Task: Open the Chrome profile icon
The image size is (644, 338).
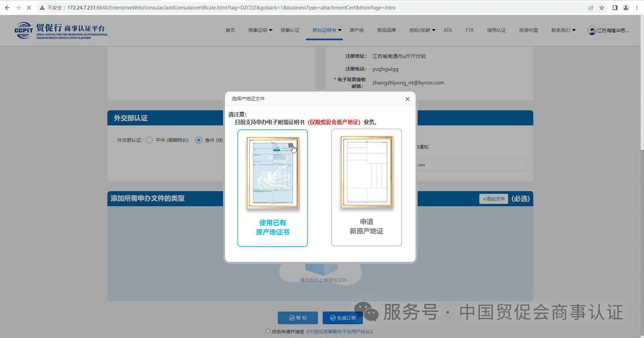Action: pyautogui.click(x=626, y=7)
